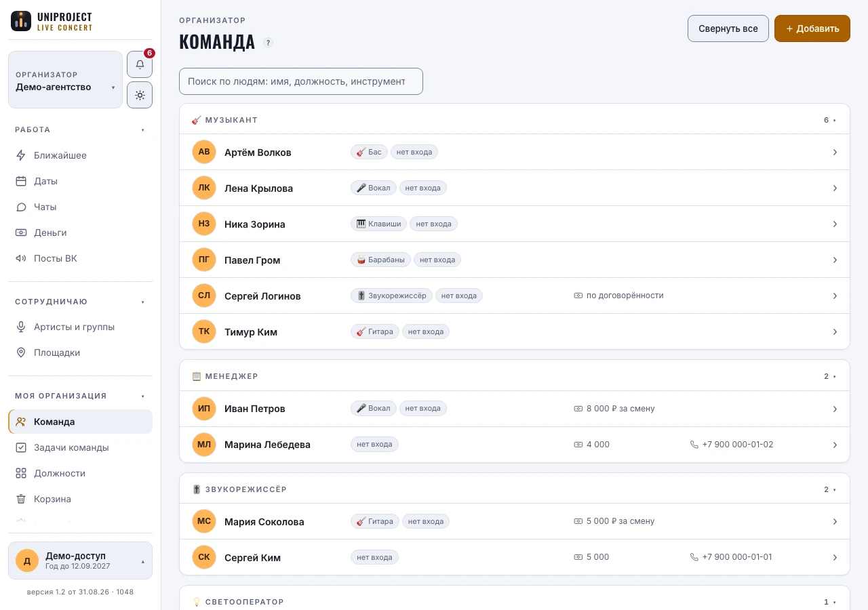Open Демо-доступ account menu
Viewport: 868px width, 610px height.
click(x=80, y=561)
